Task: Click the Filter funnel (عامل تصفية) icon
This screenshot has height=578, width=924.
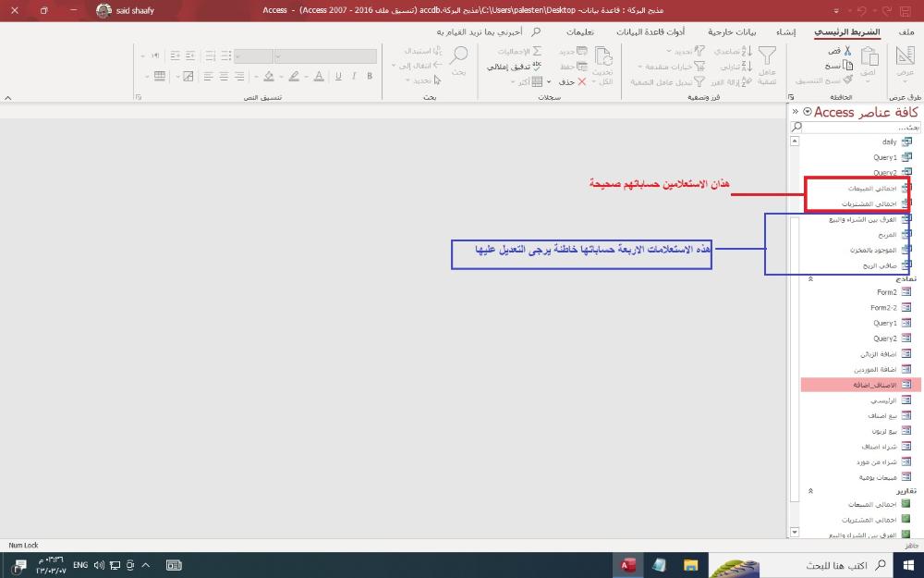Action: tap(767, 56)
